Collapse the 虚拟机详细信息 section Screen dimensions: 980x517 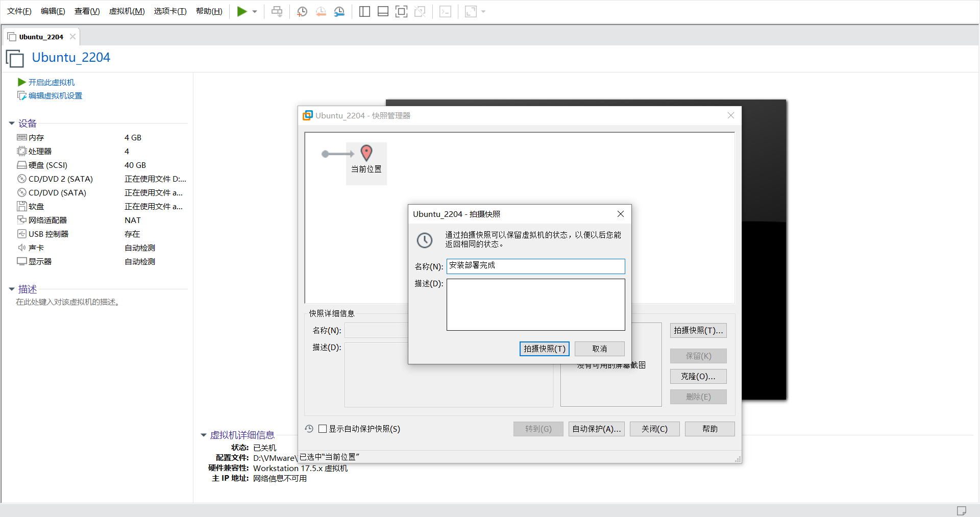[x=204, y=435]
